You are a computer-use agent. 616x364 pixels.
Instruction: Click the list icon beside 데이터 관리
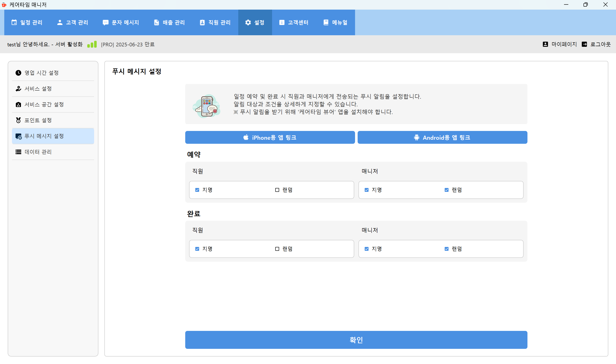click(18, 152)
